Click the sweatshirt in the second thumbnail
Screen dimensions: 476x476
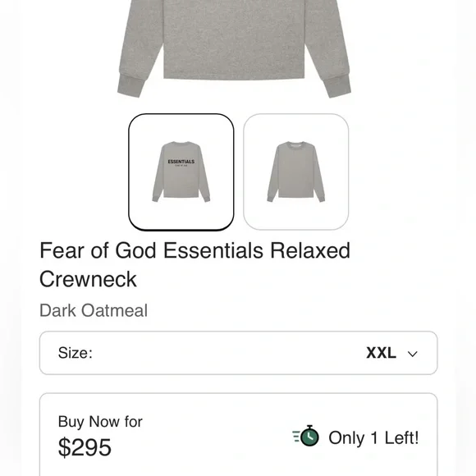point(296,172)
